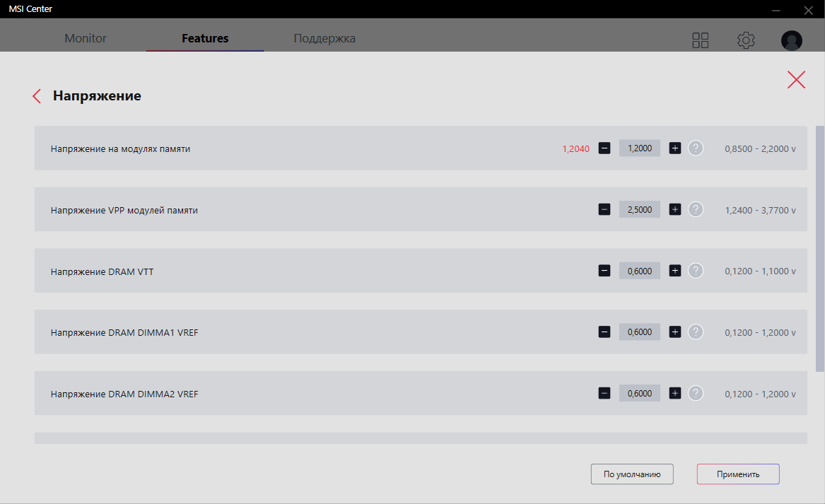Show help for Напряжение на модулях памяти
The image size is (825, 504).
(696, 148)
